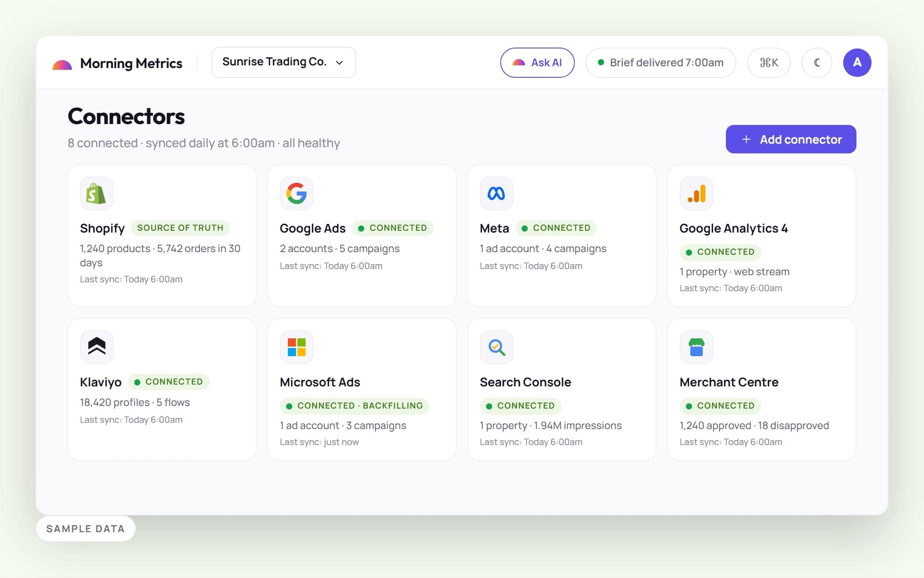Click '2 accounts · 5 campaigns' text
Viewport: 924px width, 578px height.
click(340, 249)
